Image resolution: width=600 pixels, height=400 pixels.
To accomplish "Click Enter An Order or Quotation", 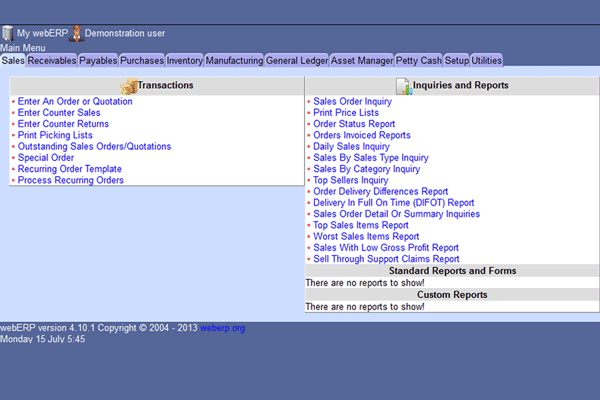I will point(76,102).
